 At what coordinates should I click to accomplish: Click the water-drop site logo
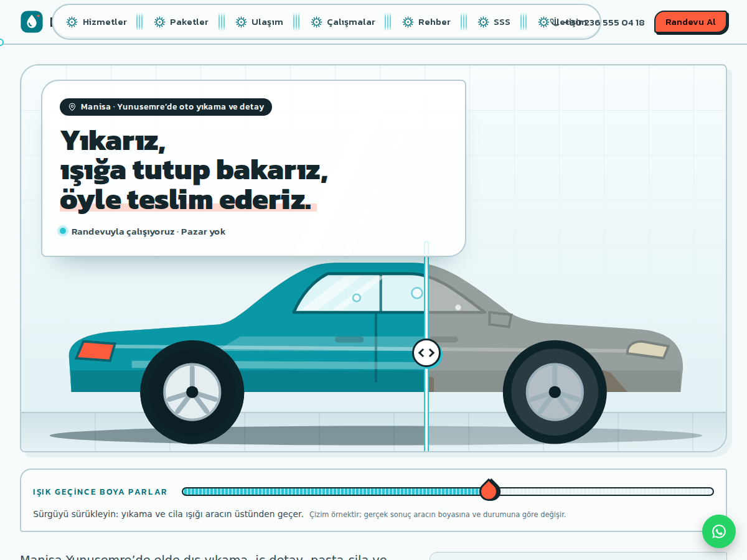pos(32,22)
